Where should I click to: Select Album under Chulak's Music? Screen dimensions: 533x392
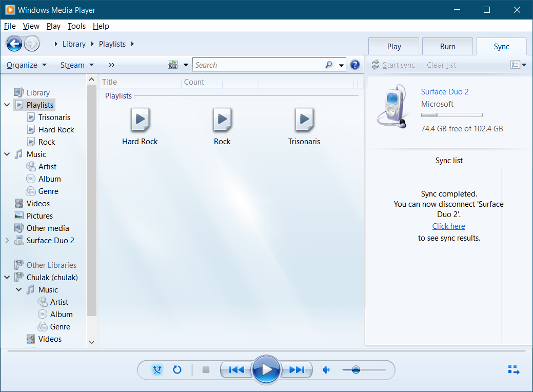(x=55, y=314)
